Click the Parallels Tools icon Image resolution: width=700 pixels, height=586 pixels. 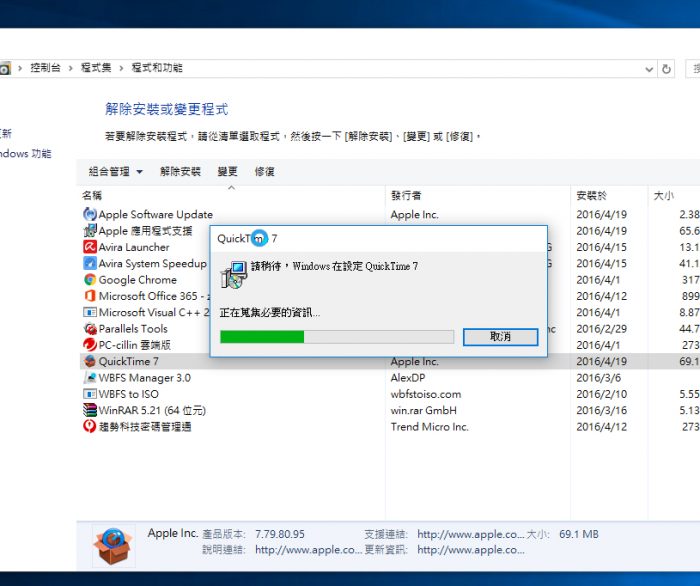90,328
